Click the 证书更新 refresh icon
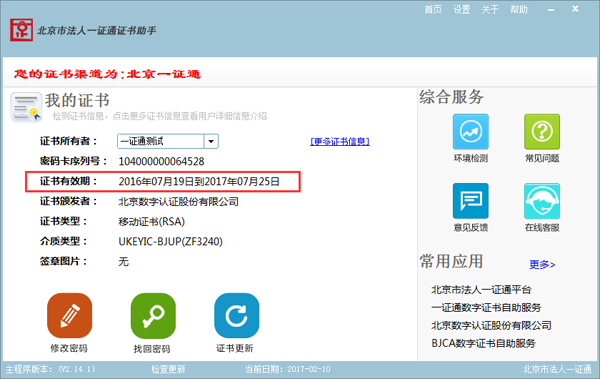Screen dimensions: 600x379 pos(236,315)
